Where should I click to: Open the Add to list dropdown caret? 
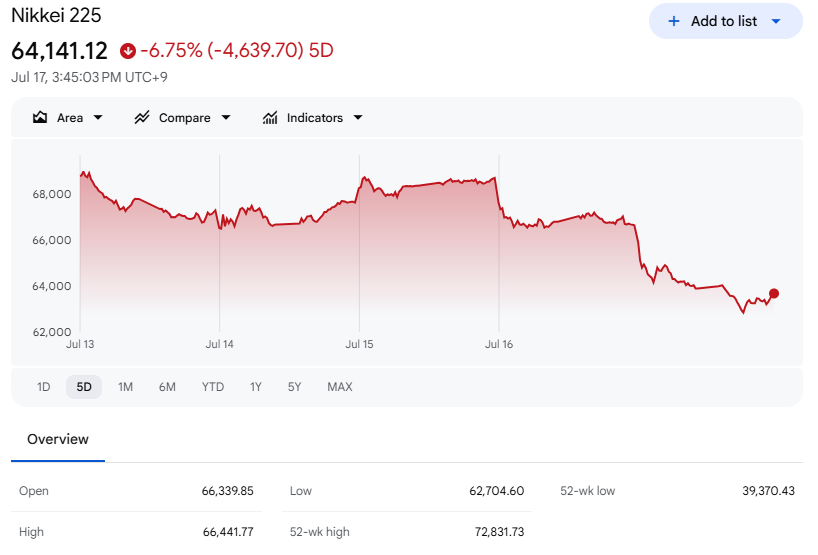tap(776, 21)
